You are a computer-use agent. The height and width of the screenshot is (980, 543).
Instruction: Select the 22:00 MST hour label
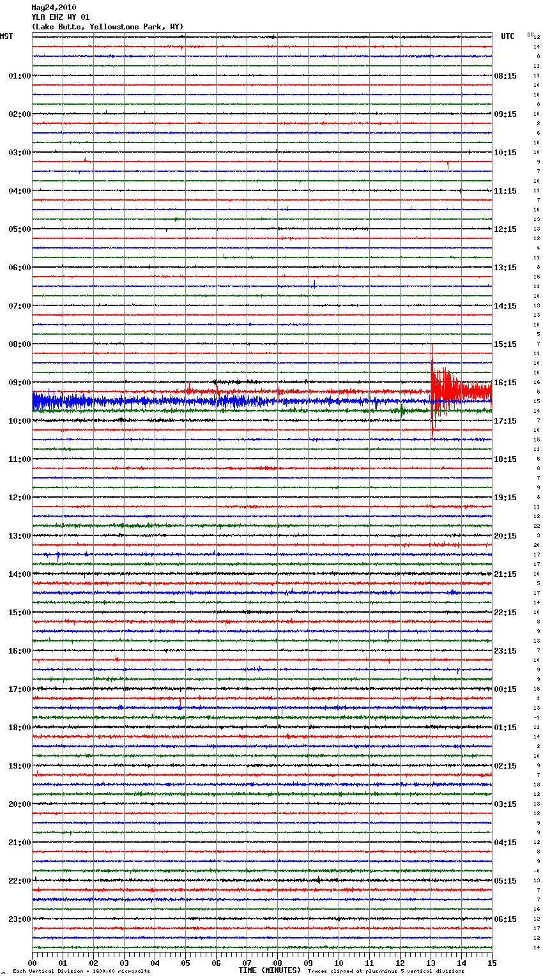tap(20, 881)
